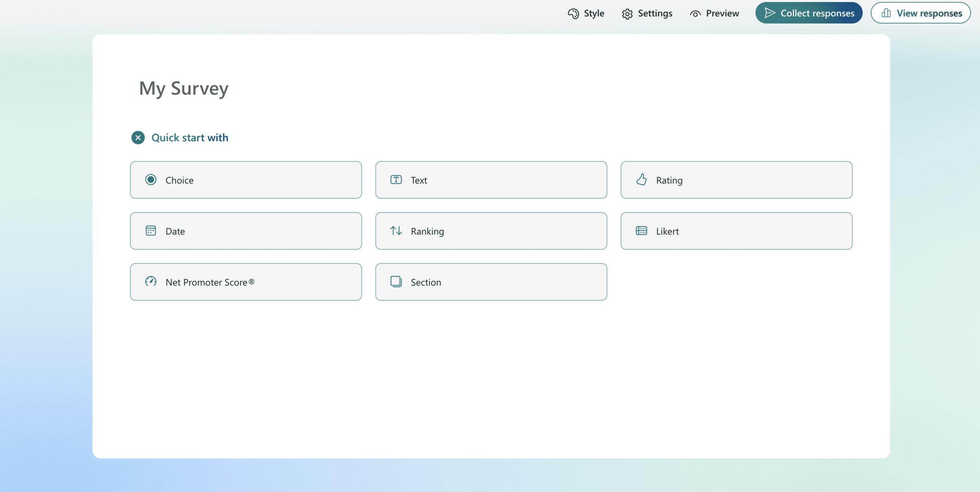The width and height of the screenshot is (980, 492).
Task: Add a Net Promoter Score question
Action: point(246,282)
